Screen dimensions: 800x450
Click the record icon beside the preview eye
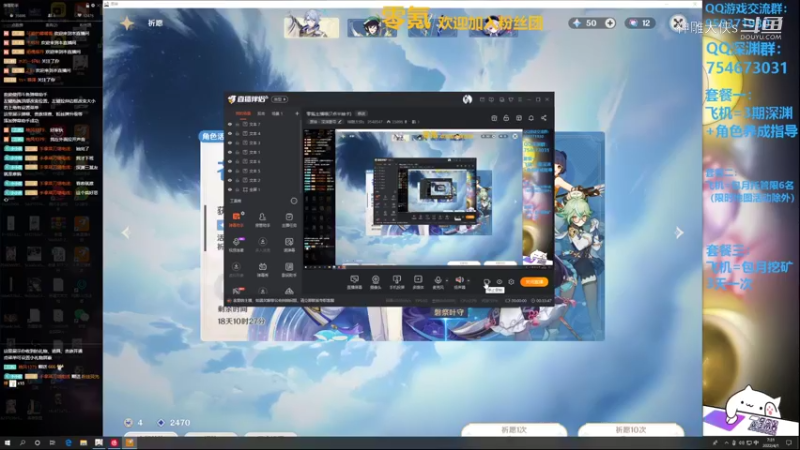pos(487,282)
